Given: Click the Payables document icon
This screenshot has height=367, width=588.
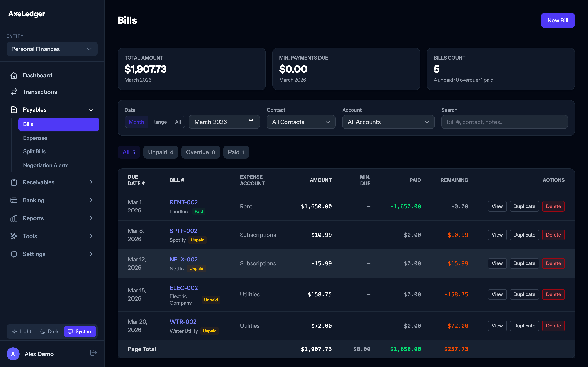Looking at the screenshot, I should click(x=14, y=109).
